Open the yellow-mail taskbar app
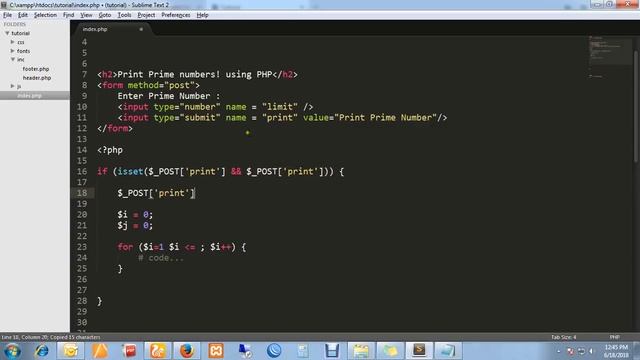The height and width of the screenshot is (360, 640). 70,351
